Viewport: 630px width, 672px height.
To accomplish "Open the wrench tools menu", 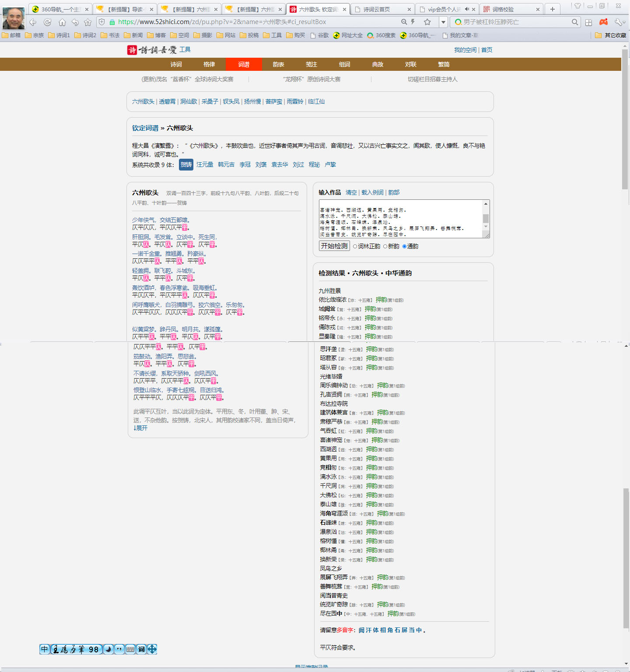I will tap(619, 22).
